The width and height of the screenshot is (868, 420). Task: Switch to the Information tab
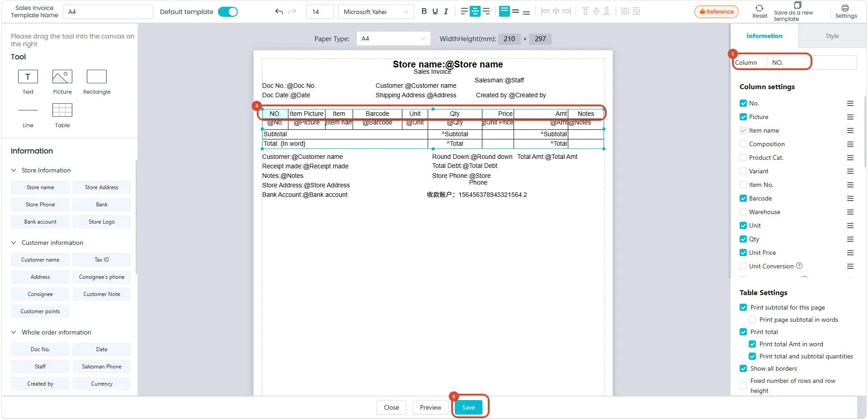[764, 36]
